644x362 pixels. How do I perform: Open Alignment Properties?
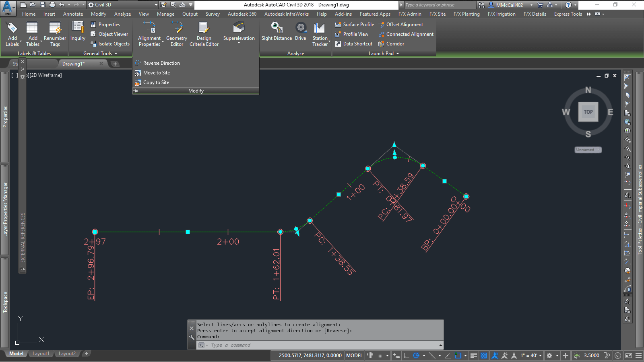click(149, 34)
